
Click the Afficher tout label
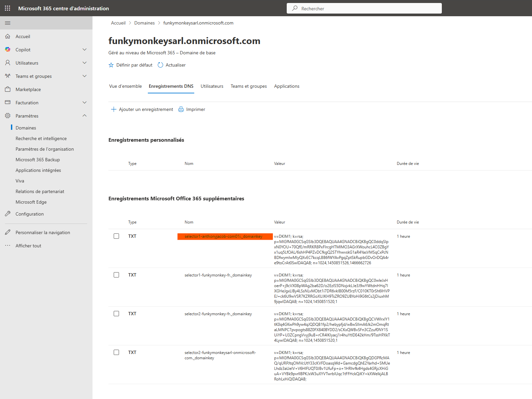[x=29, y=246]
